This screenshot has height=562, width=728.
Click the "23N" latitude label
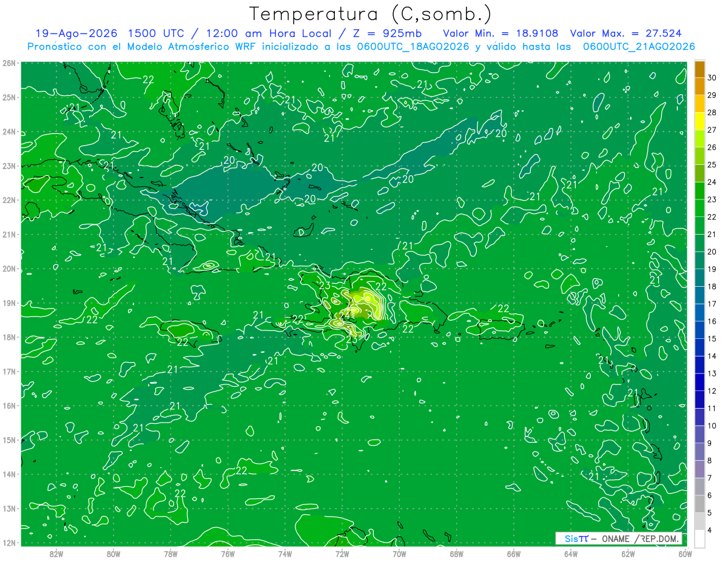(x=9, y=166)
